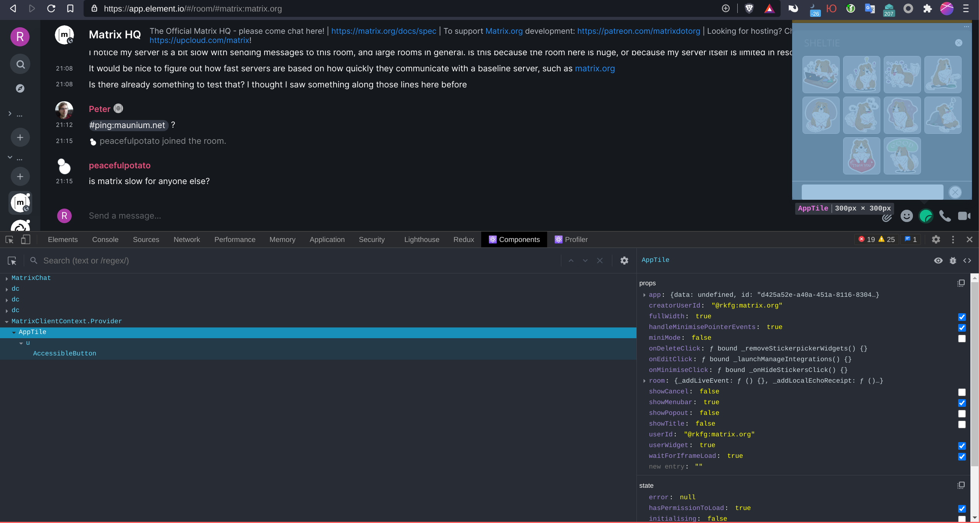Expand the app prop object
This screenshot has height=523, width=980.
click(644, 295)
